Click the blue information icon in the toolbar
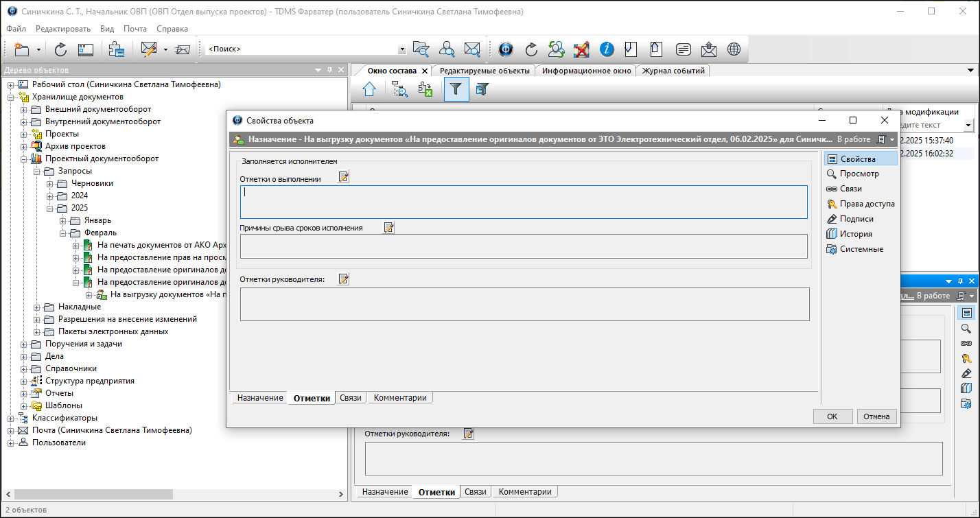 [607, 49]
